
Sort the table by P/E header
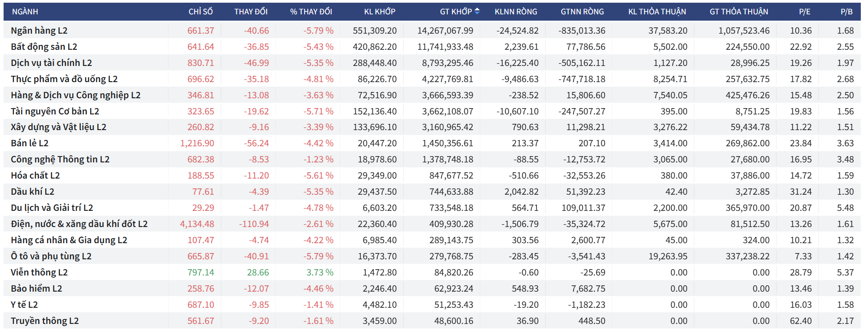pos(805,12)
